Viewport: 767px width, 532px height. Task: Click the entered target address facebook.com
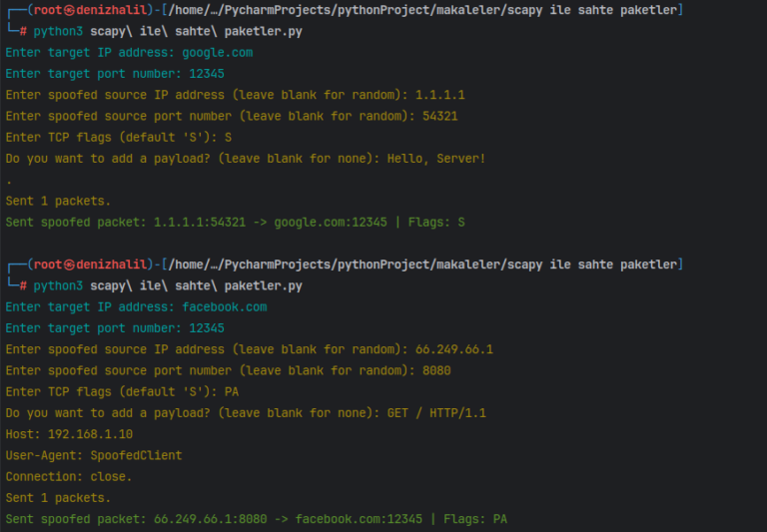(x=225, y=306)
